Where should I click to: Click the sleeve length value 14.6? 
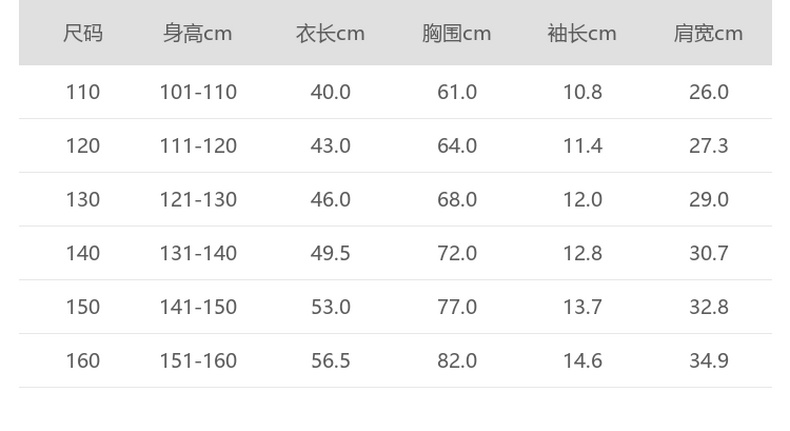(x=582, y=360)
